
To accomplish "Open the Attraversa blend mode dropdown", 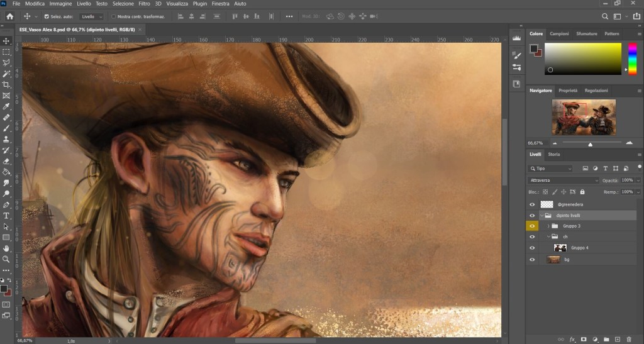I will (563, 180).
